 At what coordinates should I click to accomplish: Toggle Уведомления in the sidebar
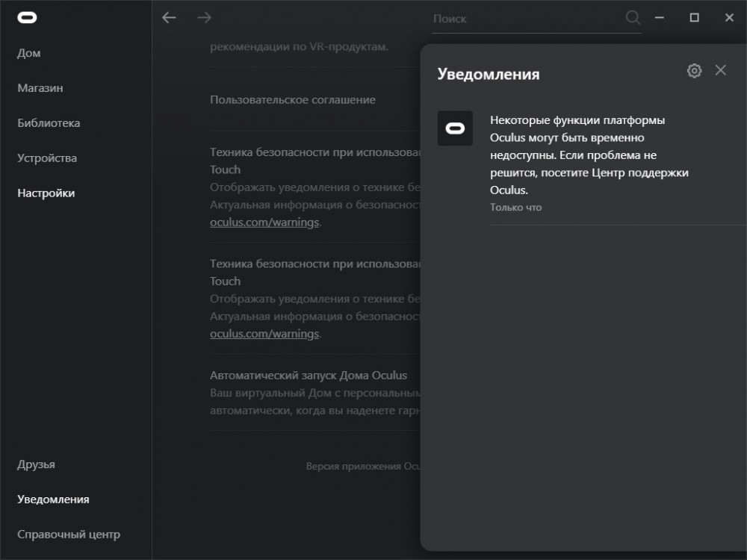pyautogui.click(x=53, y=499)
